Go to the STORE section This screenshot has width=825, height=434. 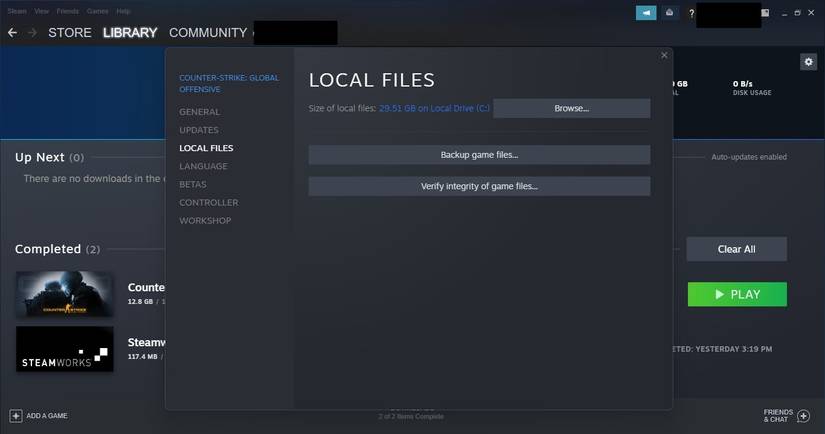coord(69,33)
